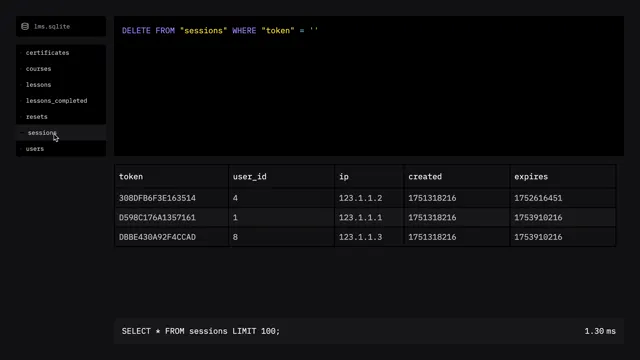Image resolution: width=640 pixels, height=360 pixels.
Task: Open the lms.sqlite database label
Action: pyautogui.click(x=52, y=27)
